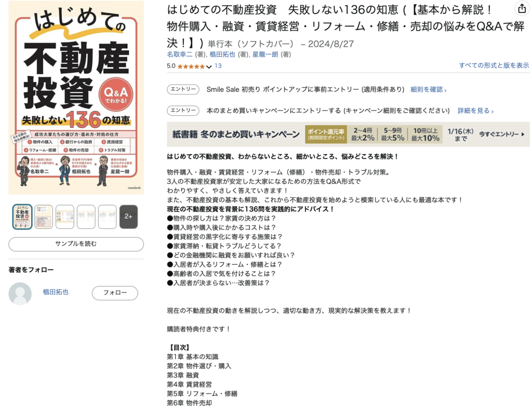Image resolution: width=532 pixels, height=406 pixels.
Task: Select the second preview thumbnail
Action: (44, 216)
